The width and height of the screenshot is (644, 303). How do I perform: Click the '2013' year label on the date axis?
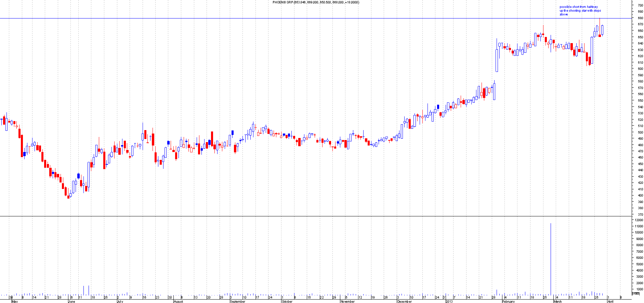tap(449, 302)
